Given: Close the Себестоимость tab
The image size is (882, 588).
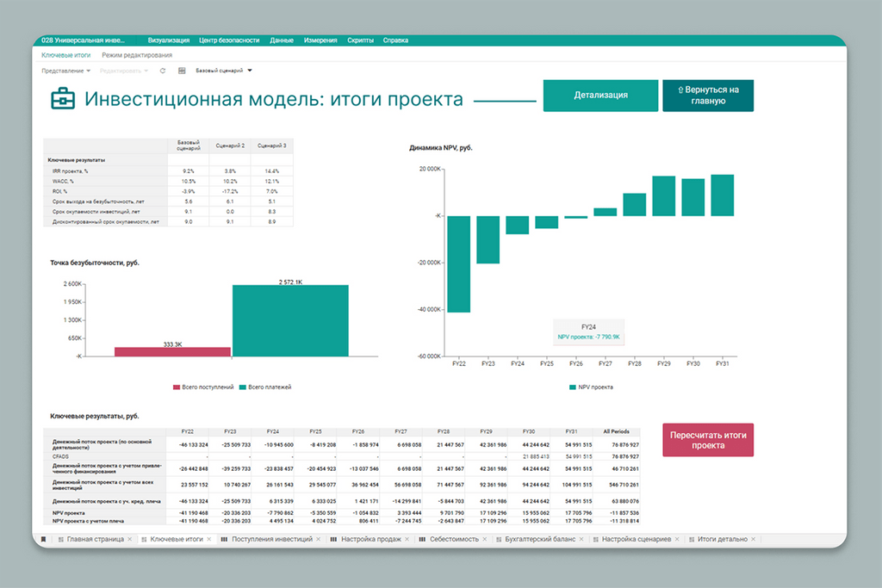Looking at the screenshot, I should [486, 539].
